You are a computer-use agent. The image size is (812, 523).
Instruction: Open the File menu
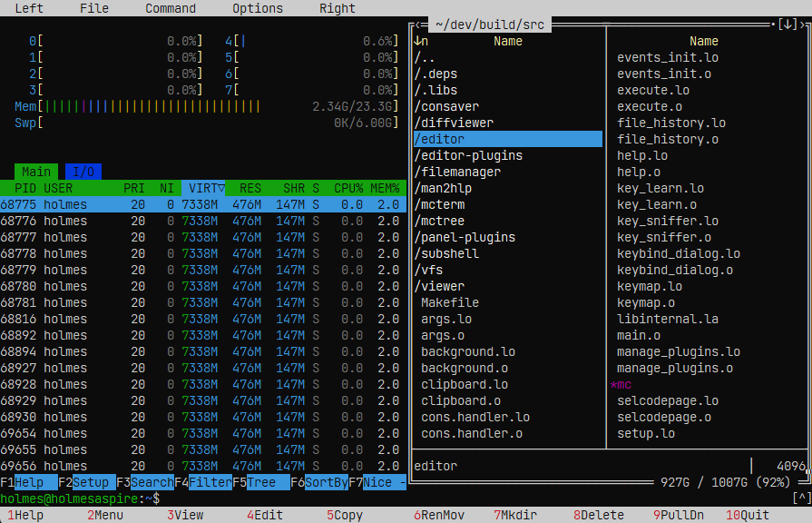[x=94, y=8]
